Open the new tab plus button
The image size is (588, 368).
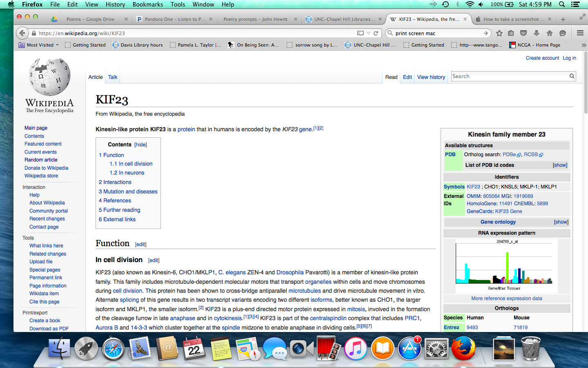click(x=563, y=19)
